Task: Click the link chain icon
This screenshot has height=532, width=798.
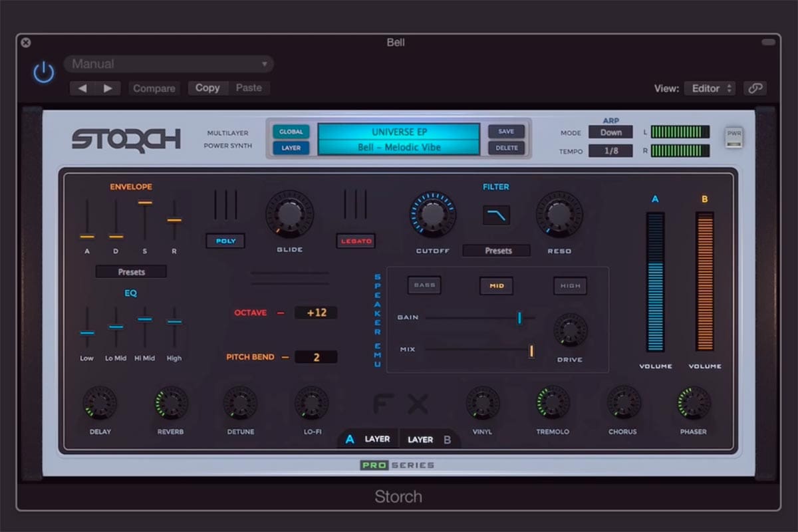Action: (x=755, y=88)
